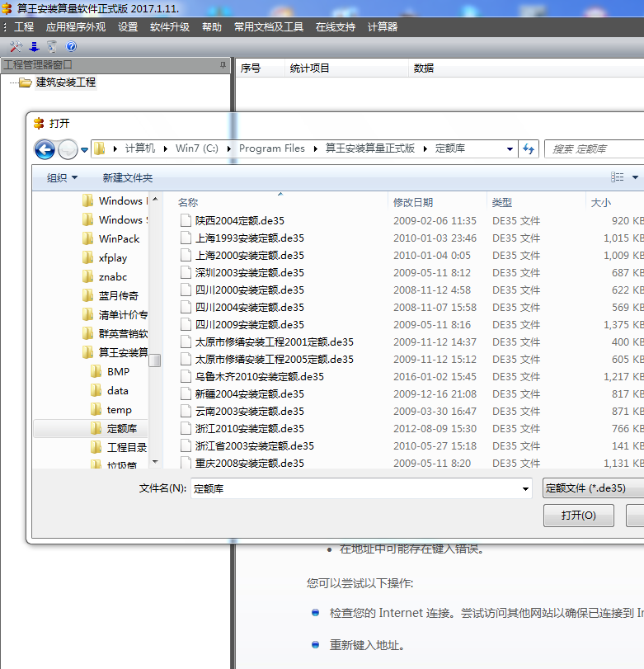The image size is (644, 669).
Task: Click the sidebar scrollbar down arrow
Action: (155, 462)
